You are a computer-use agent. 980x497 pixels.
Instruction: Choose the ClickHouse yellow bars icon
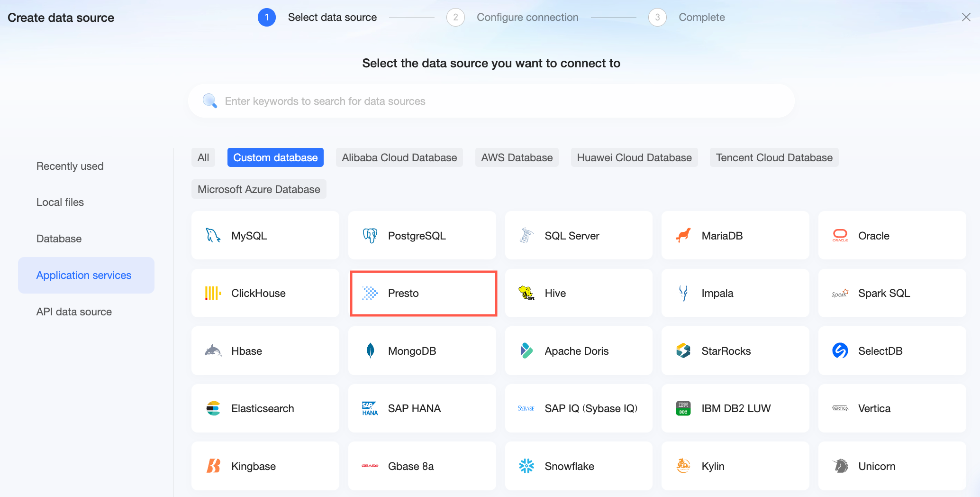tap(213, 293)
